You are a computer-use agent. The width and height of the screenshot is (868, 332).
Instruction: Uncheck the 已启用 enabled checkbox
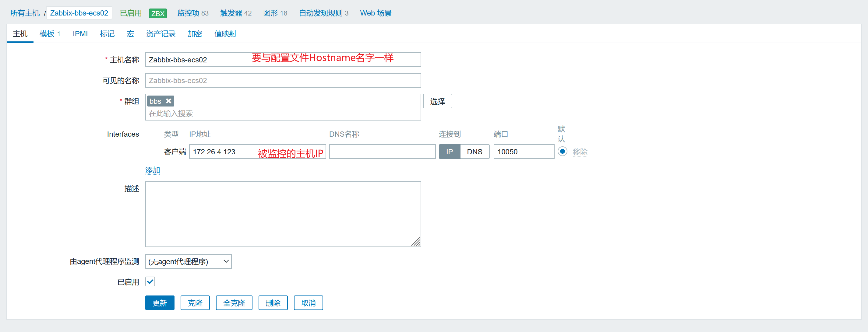[150, 281]
